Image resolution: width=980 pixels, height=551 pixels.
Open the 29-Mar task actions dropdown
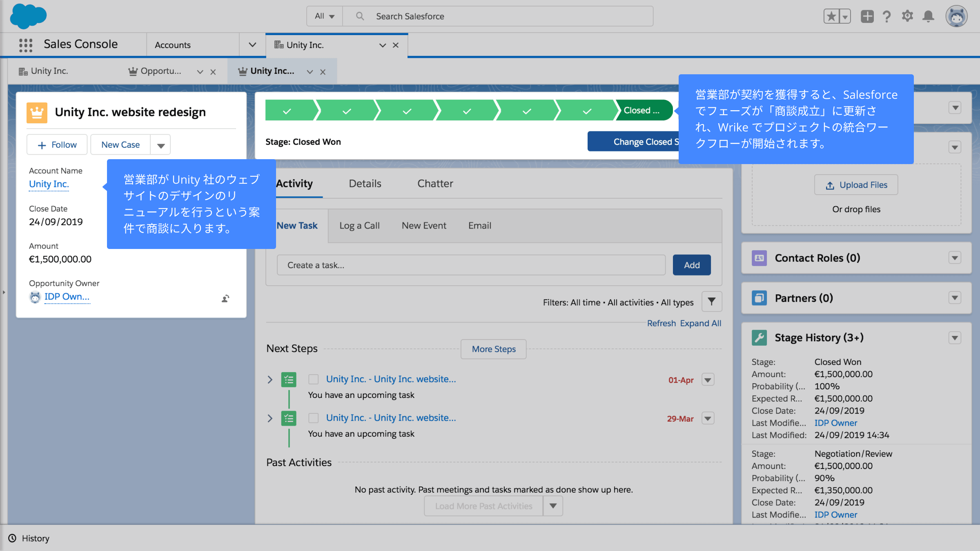click(708, 418)
